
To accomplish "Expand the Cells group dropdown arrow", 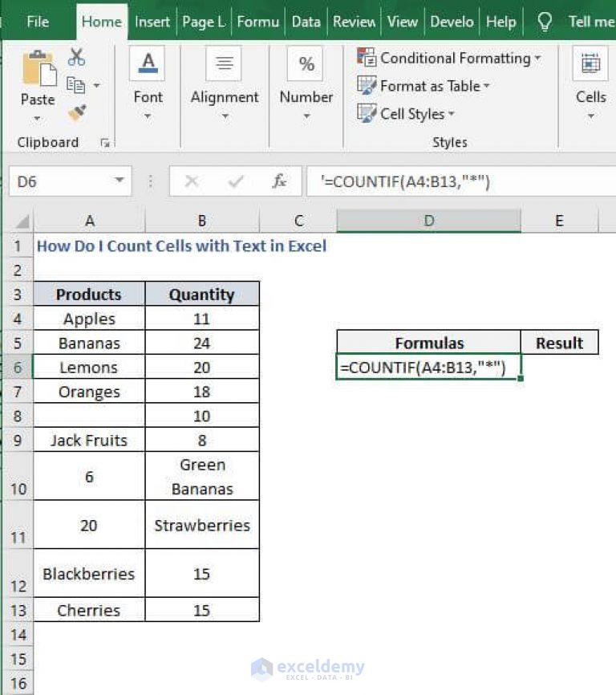I will point(590,116).
